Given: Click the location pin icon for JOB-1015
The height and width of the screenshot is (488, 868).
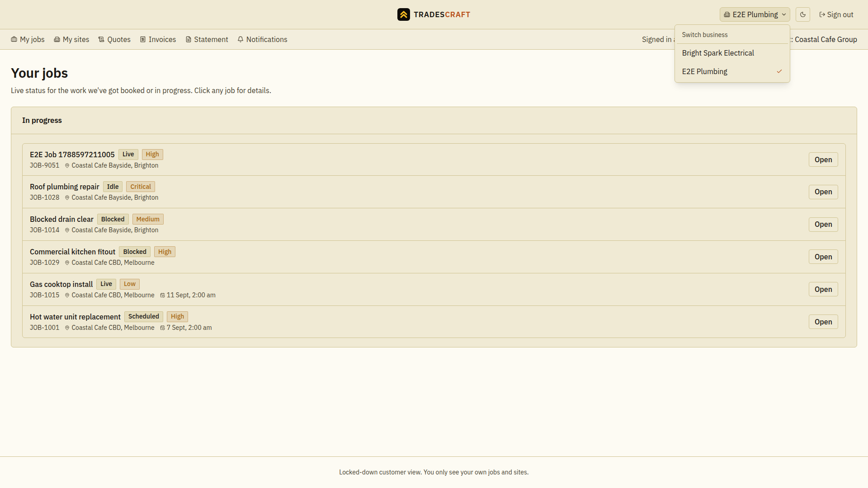Looking at the screenshot, I should pos(67,295).
